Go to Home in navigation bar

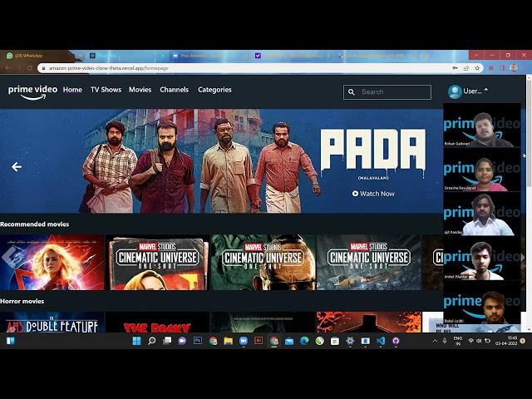[72, 90]
